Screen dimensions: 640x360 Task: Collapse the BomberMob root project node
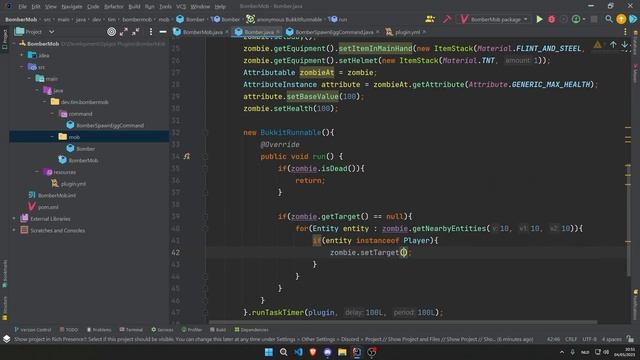[x=14, y=43]
